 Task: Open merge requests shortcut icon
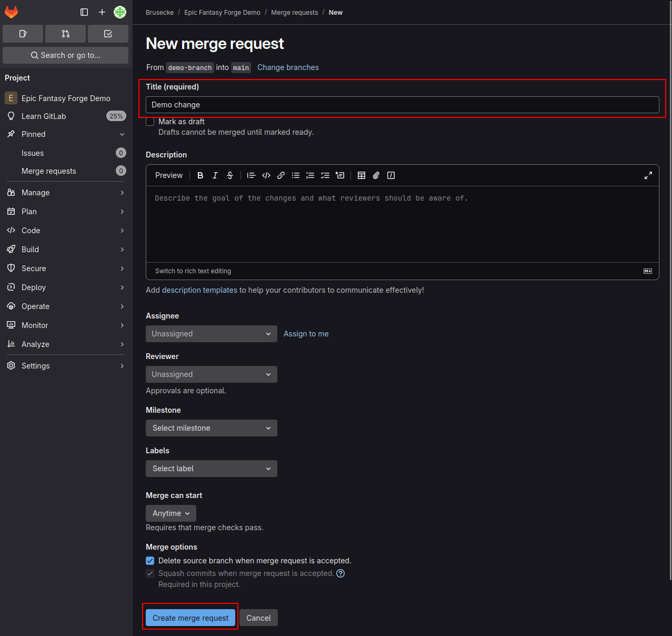coord(65,34)
